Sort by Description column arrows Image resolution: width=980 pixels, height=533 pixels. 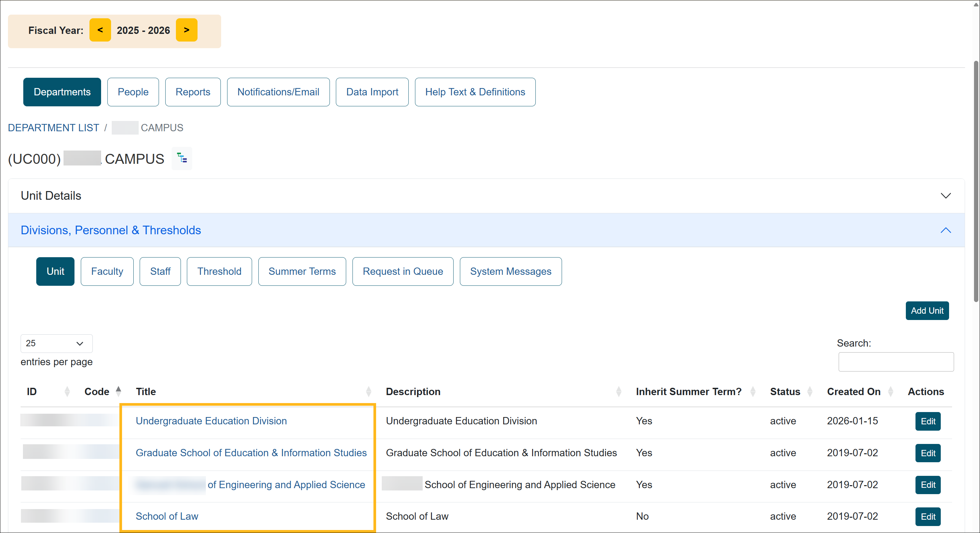pyautogui.click(x=618, y=391)
